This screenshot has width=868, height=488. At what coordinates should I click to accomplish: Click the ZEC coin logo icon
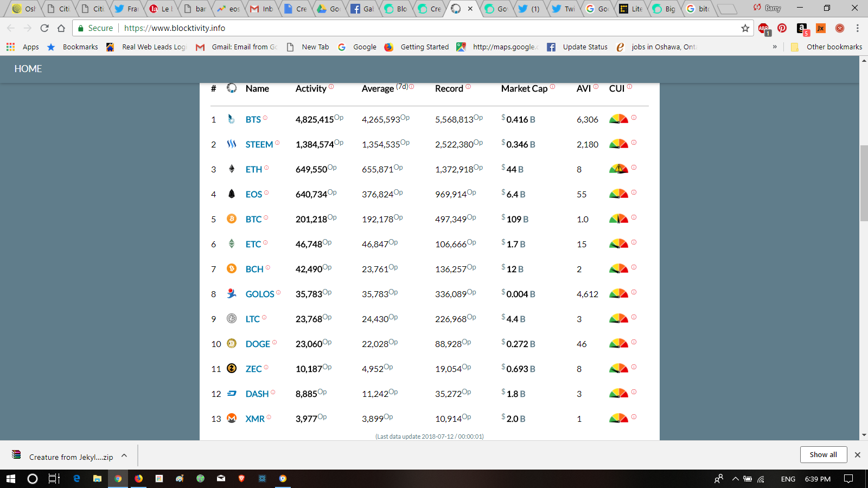[232, 368]
